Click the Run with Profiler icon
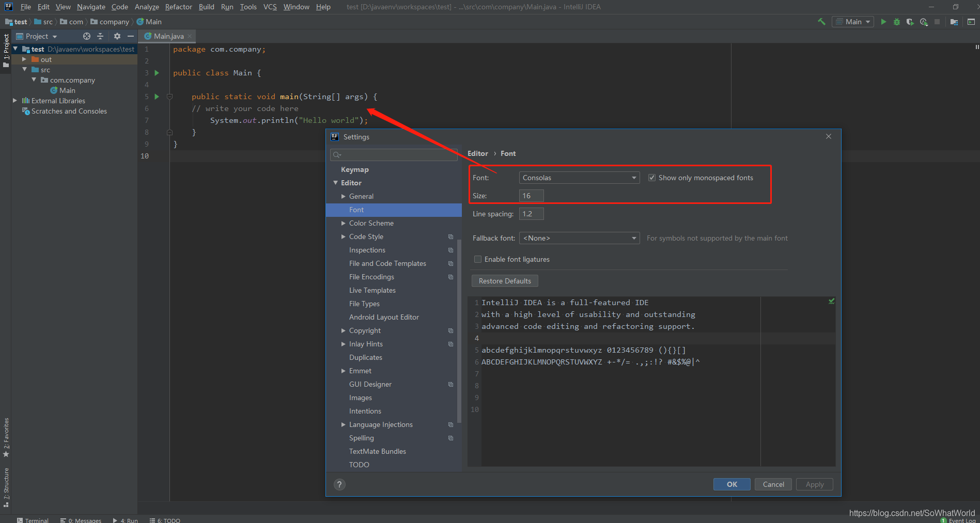 [924, 22]
